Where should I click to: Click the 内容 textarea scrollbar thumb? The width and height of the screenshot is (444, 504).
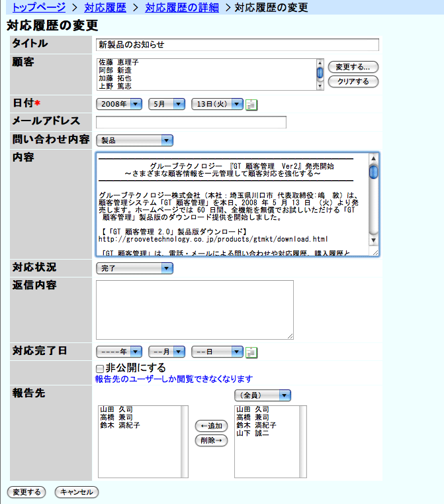(374, 172)
